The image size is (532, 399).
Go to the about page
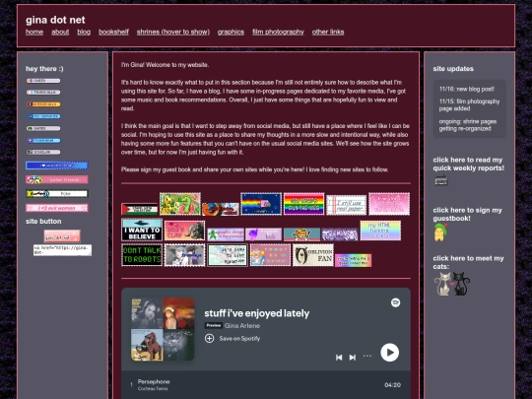click(x=60, y=32)
